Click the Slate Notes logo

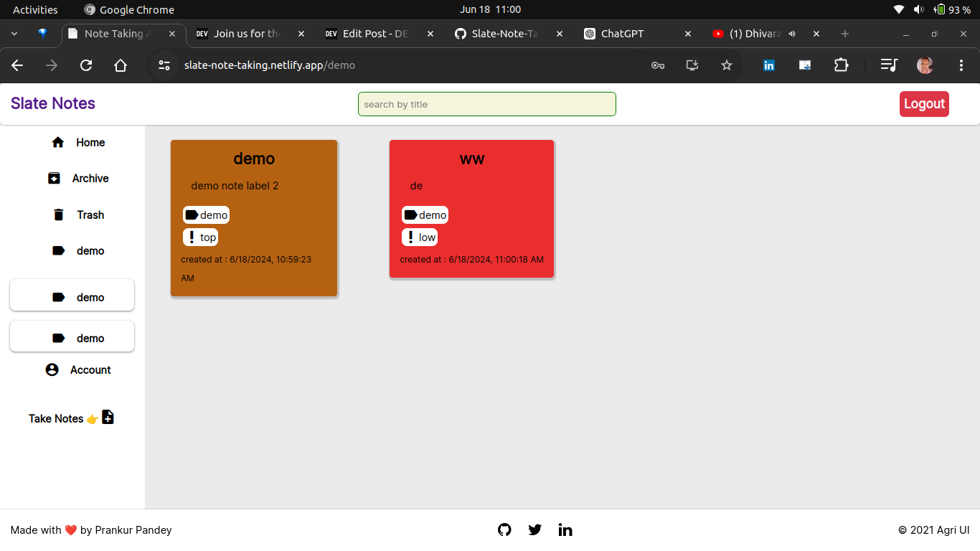[x=53, y=103]
